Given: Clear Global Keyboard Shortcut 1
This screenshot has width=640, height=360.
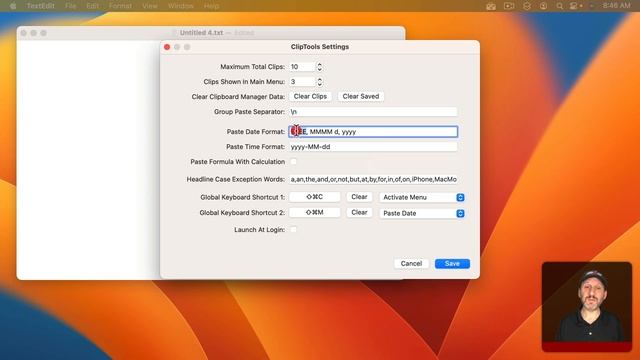Looking at the screenshot, I should (359, 197).
